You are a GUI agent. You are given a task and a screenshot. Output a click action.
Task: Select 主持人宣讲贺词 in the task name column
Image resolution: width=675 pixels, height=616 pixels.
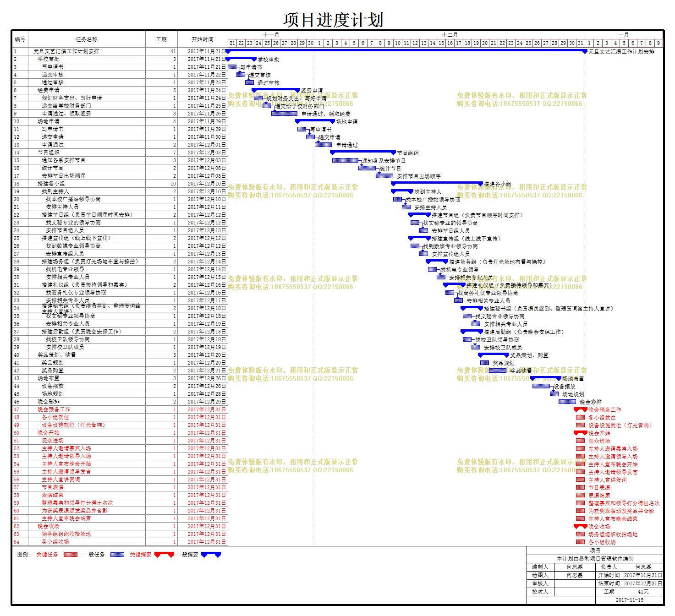click(61, 480)
